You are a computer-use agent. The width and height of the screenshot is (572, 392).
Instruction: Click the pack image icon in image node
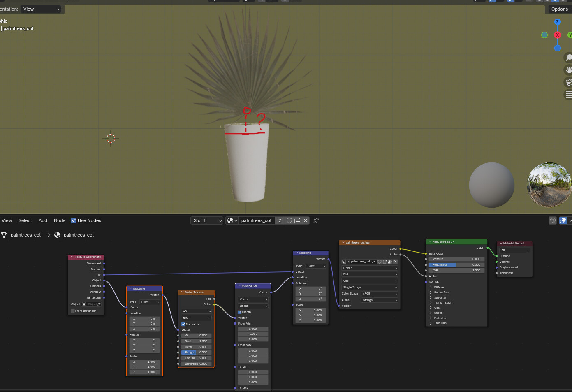click(390, 262)
